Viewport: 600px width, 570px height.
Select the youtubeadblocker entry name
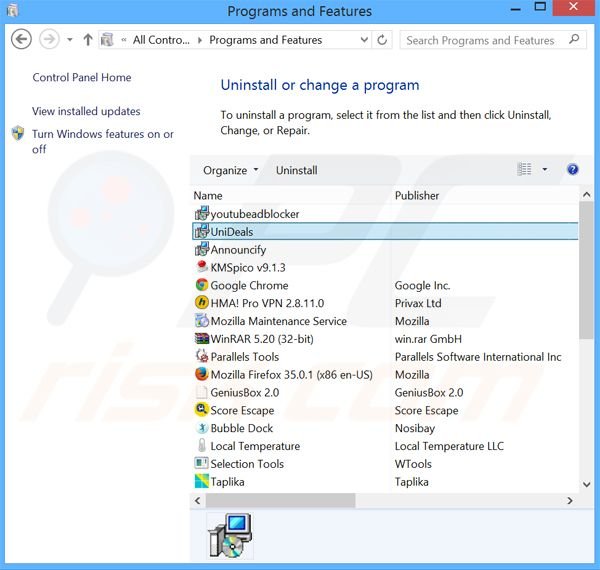coord(255,214)
